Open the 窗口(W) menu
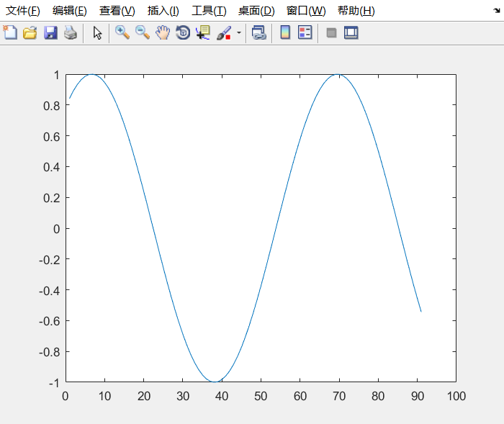 click(306, 11)
